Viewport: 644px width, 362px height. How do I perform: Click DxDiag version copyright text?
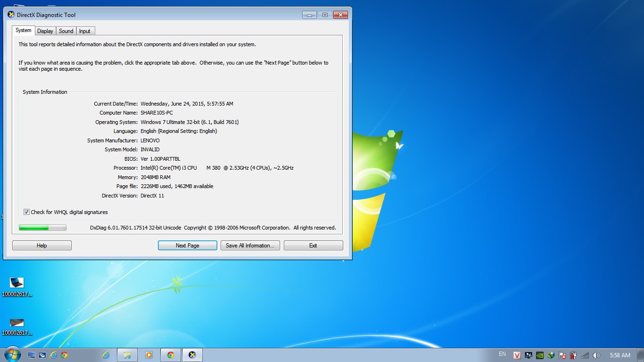(x=213, y=228)
